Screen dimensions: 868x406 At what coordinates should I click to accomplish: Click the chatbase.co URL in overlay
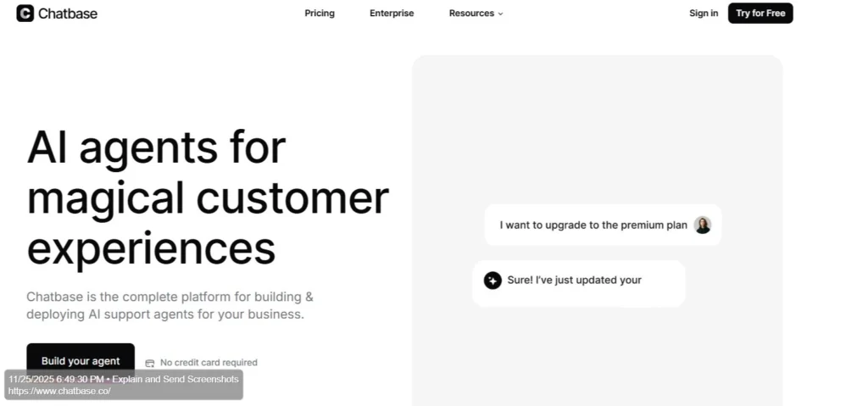(x=59, y=392)
